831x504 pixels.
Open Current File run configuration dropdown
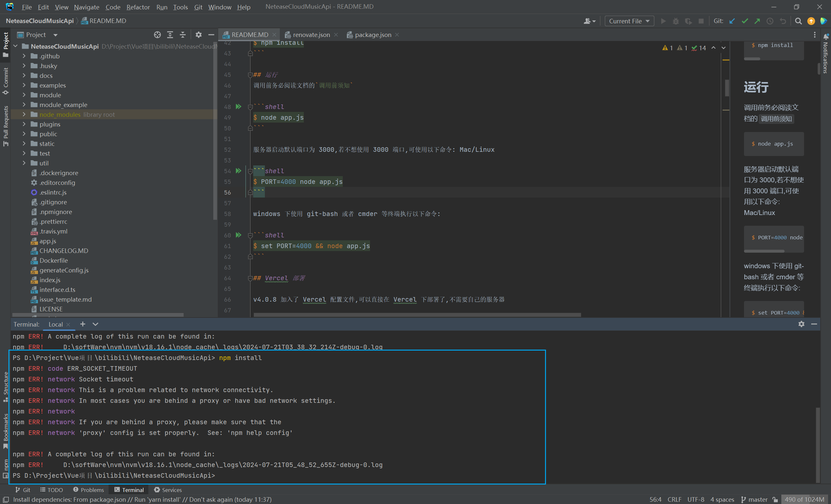point(629,21)
